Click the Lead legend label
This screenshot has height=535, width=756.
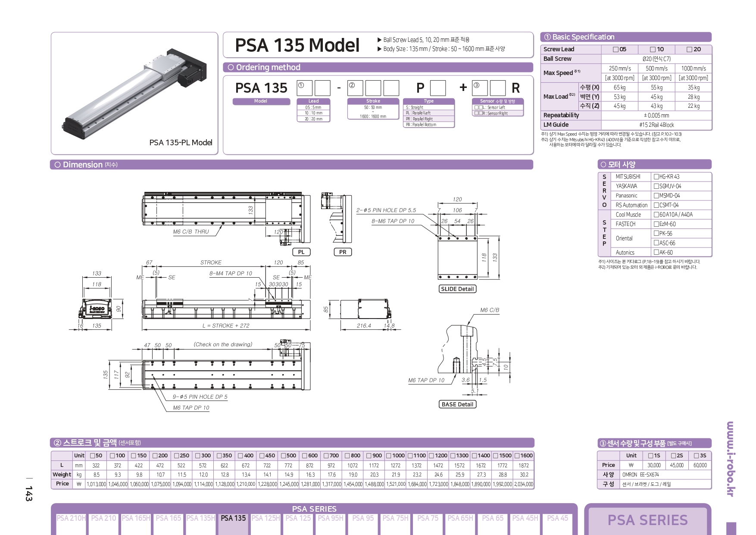click(x=314, y=101)
